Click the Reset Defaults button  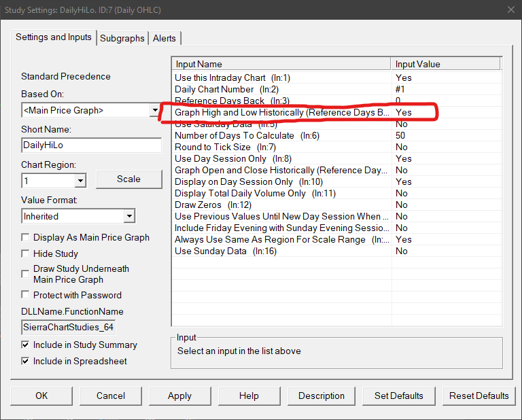pyautogui.click(x=478, y=396)
